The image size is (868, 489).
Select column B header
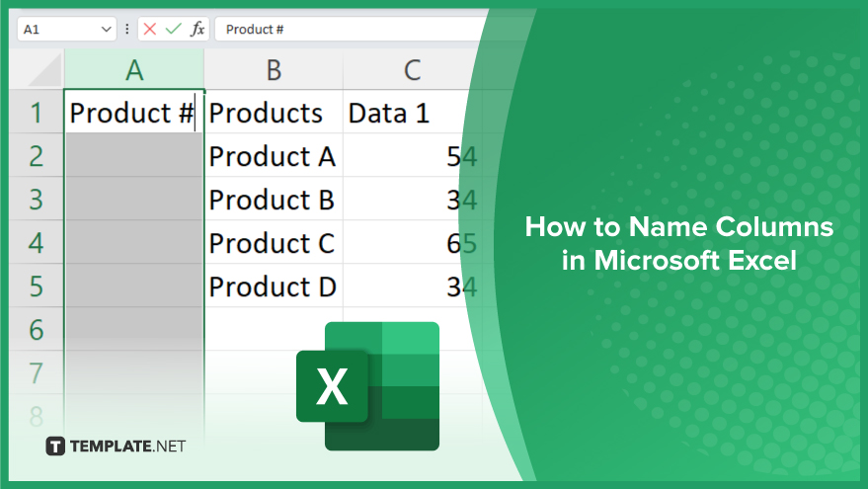click(274, 69)
